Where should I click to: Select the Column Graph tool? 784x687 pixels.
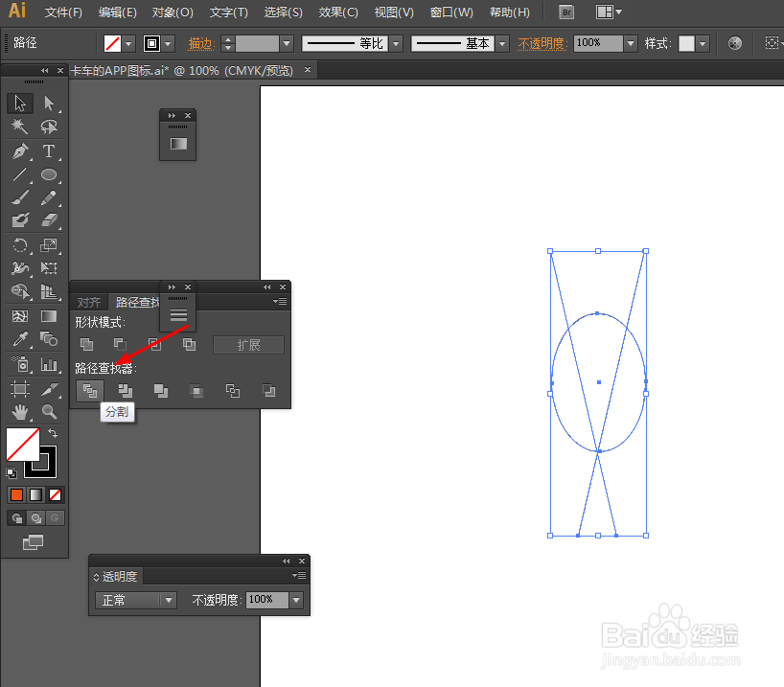coord(49,364)
